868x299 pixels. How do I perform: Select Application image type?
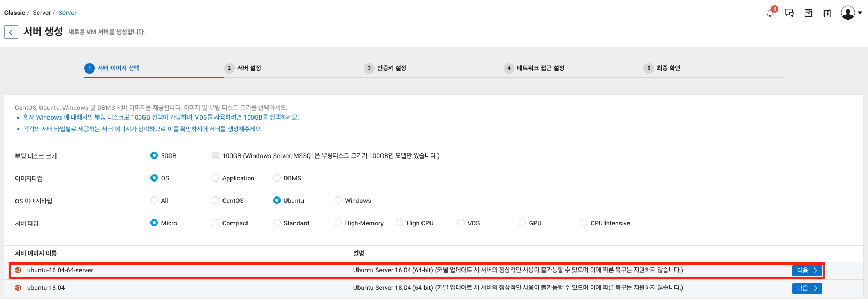tap(216, 178)
